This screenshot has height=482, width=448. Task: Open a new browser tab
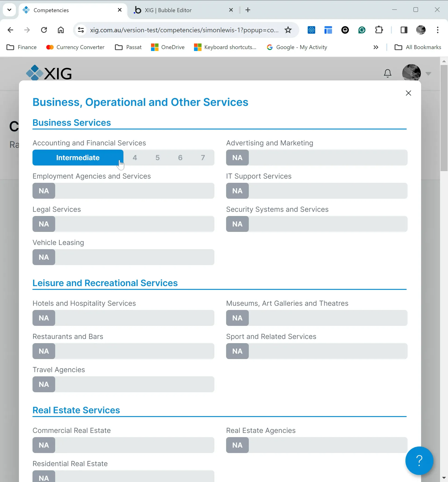coord(248,10)
